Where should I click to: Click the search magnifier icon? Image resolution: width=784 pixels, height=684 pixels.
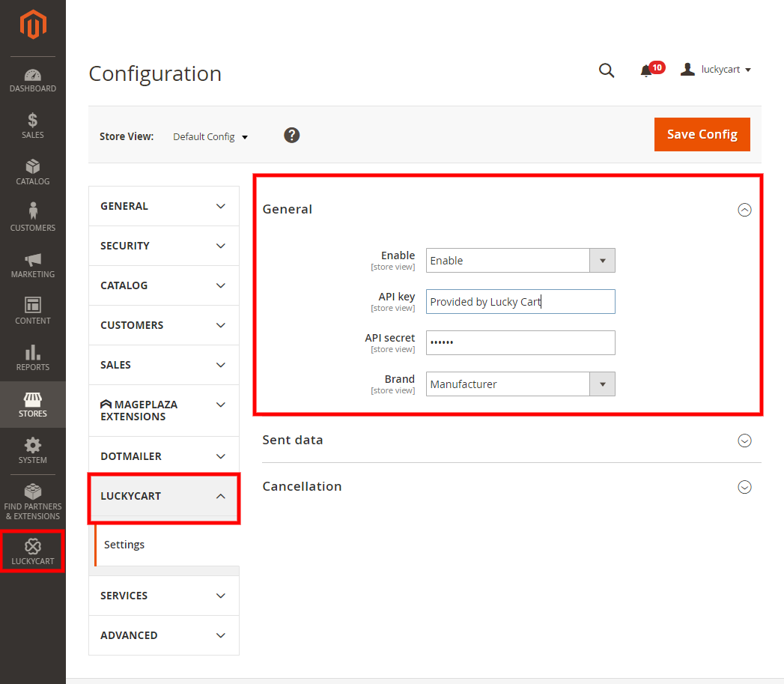(x=607, y=70)
